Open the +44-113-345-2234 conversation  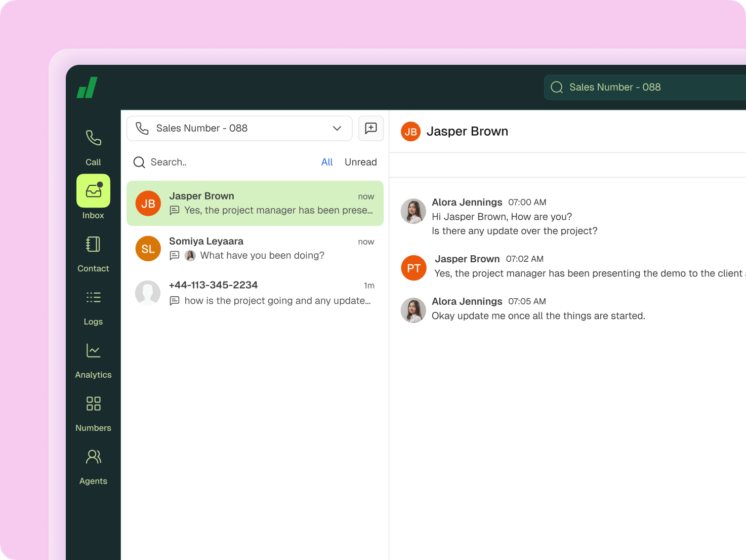[255, 293]
